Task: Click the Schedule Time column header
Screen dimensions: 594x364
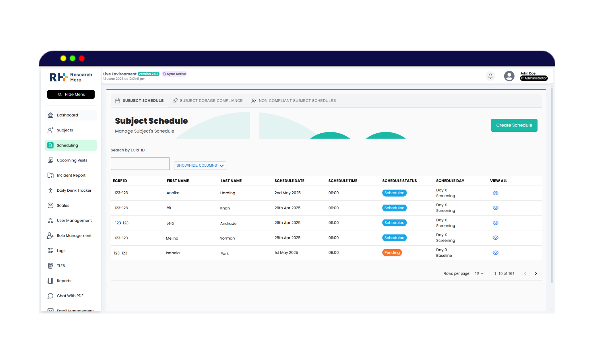Action: point(343,181)
